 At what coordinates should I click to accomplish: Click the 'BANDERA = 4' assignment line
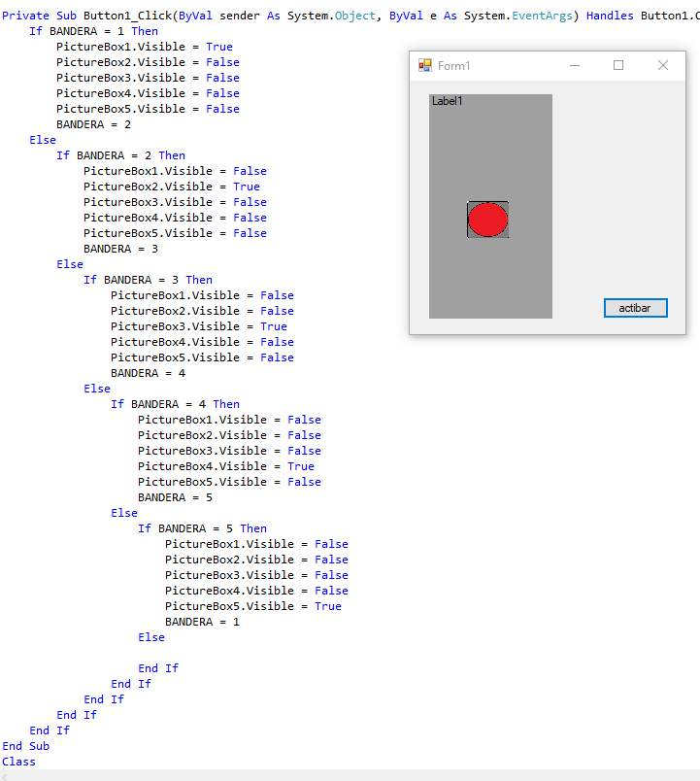pos(148,373)
